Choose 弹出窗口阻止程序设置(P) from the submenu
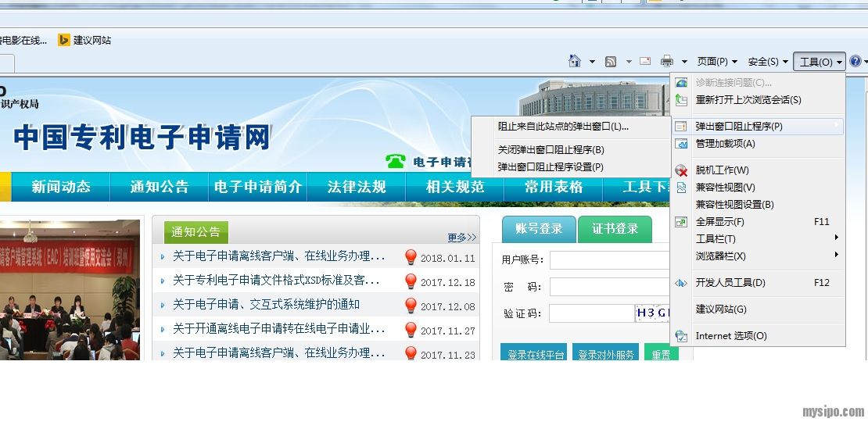Image resolution: width=868 pixels, height=422 pixels. click(x=551, y=166)
